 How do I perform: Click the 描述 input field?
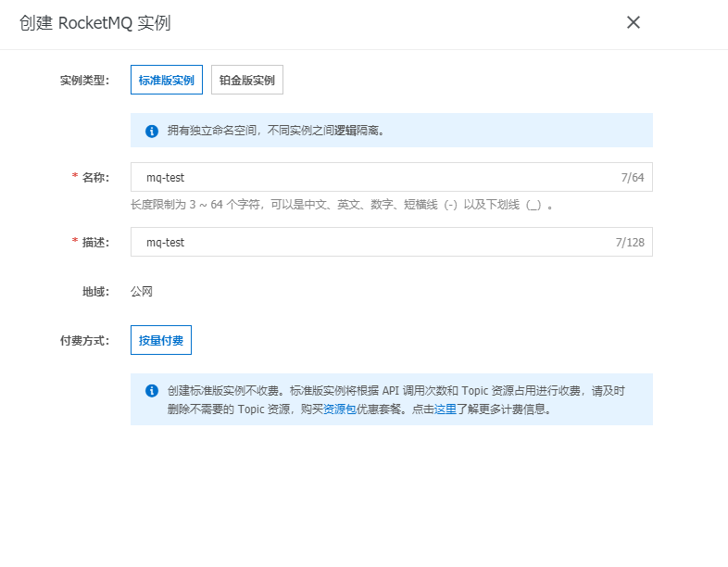pos(392,242)
